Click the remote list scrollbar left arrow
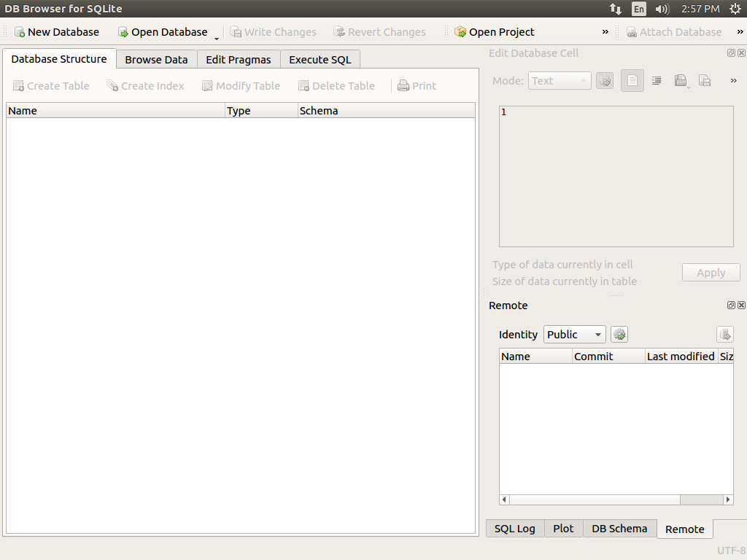The image size is (747, 560). pos(505,499)
